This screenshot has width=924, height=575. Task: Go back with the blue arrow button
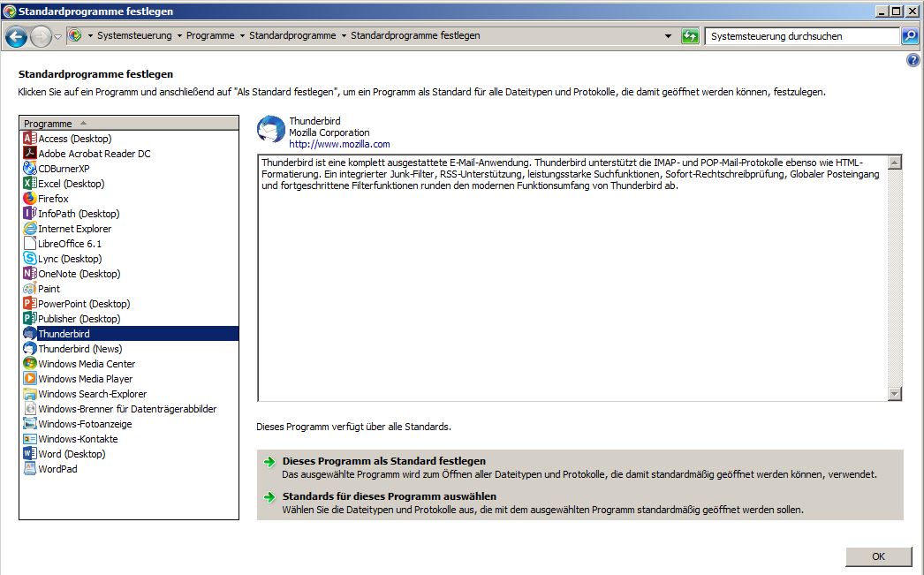[x=17, y=36]
